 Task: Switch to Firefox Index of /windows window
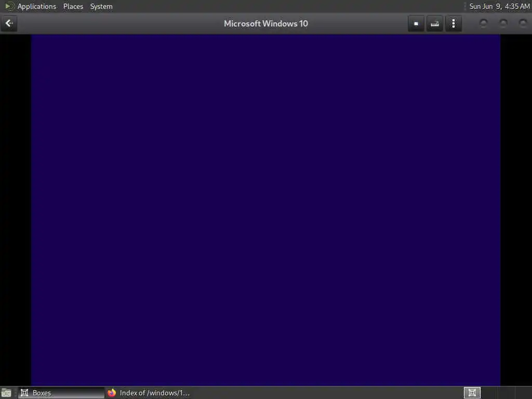[x=148, y=393]
